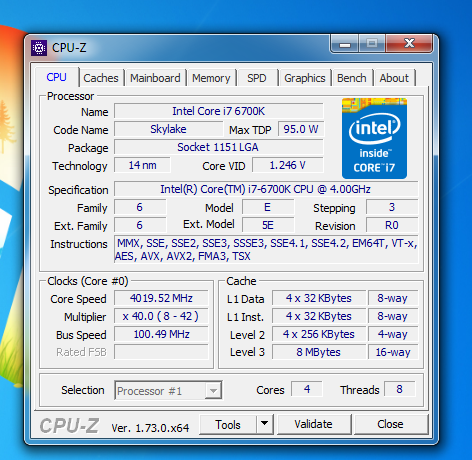472x460 pixels.
Task: Minimize the CPU-Z window
Action: click(345, 43)
